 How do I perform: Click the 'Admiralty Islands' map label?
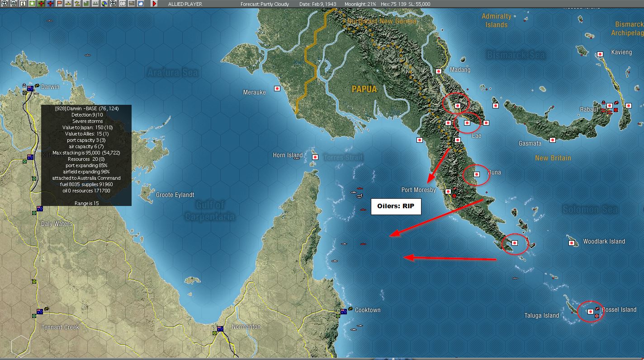pos(497,20)
